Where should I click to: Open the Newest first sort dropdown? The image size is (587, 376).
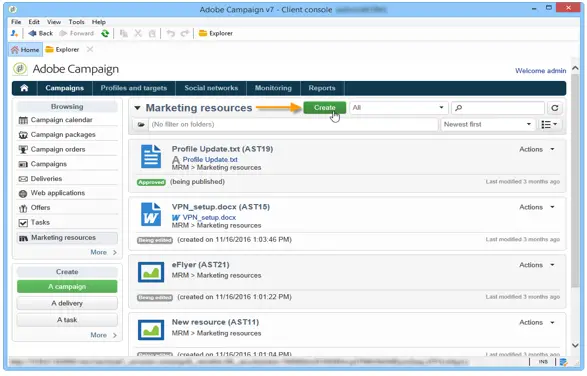487,124
